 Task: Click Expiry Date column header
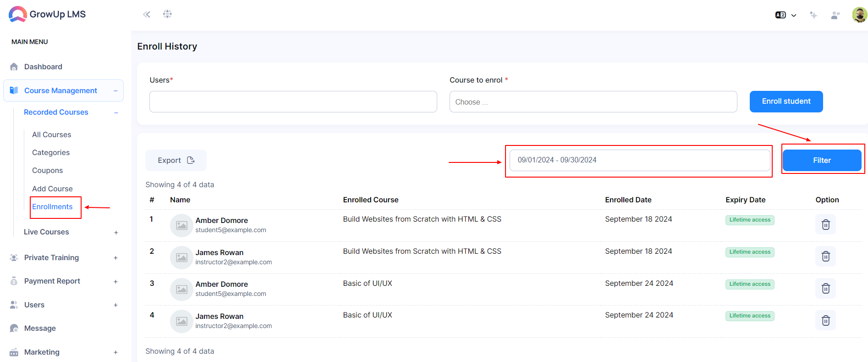click(746, 200)
